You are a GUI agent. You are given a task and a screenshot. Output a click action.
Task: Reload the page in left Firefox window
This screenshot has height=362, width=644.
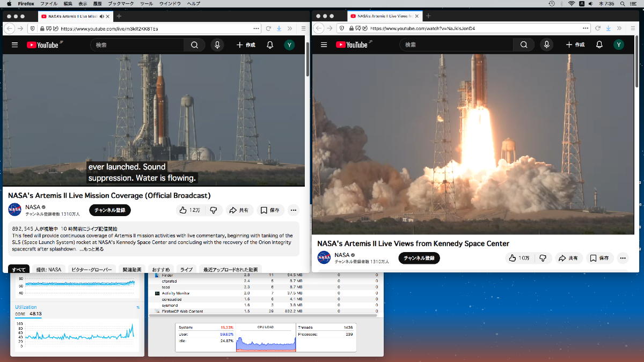pyautogui.click(x=268, y=28)
